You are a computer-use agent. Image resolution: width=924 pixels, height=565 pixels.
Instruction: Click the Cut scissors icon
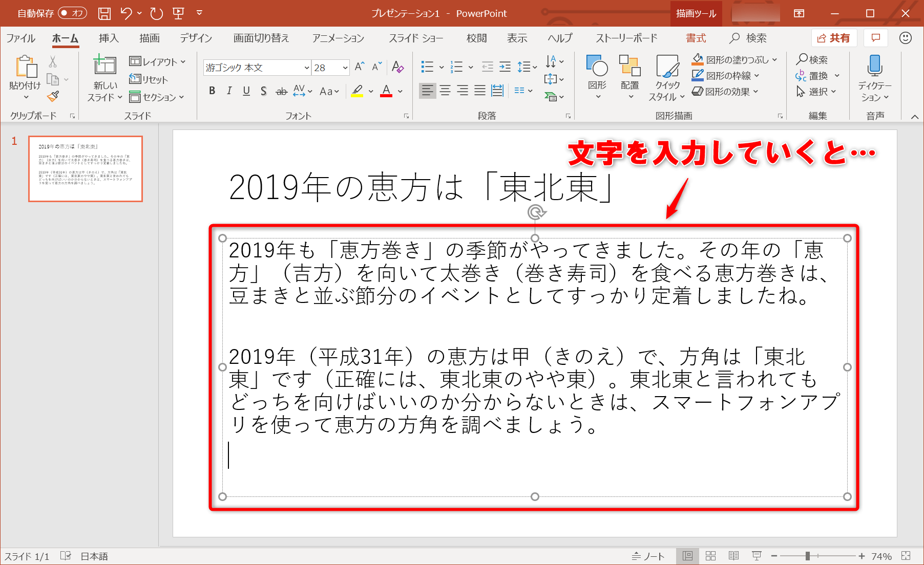pos(53,61)
